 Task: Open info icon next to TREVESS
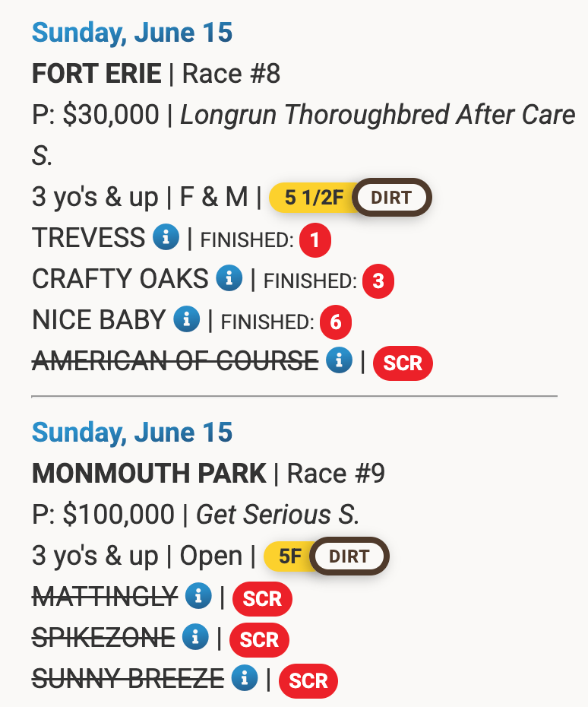pos(166,236)
